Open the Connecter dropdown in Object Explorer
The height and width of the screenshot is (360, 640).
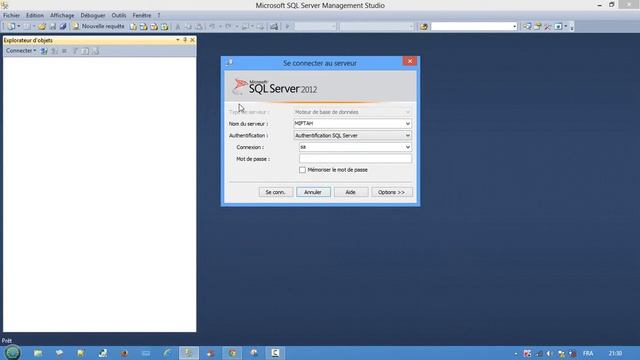[x=21, y=51]
